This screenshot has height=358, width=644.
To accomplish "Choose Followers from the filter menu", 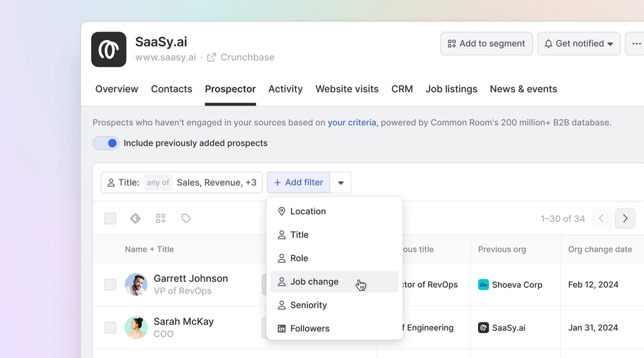I will 335,328.
